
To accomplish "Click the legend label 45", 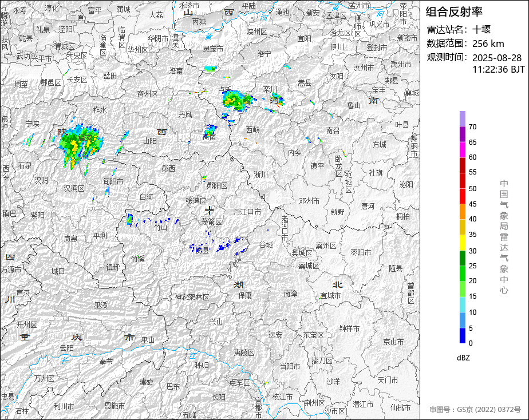I will tap(473, 204).
